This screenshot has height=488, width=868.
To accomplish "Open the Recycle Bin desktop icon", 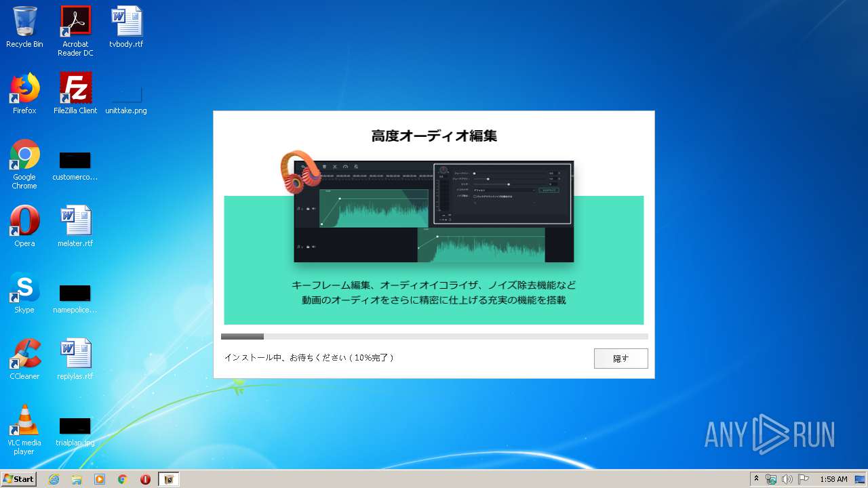I will point(24,27).
